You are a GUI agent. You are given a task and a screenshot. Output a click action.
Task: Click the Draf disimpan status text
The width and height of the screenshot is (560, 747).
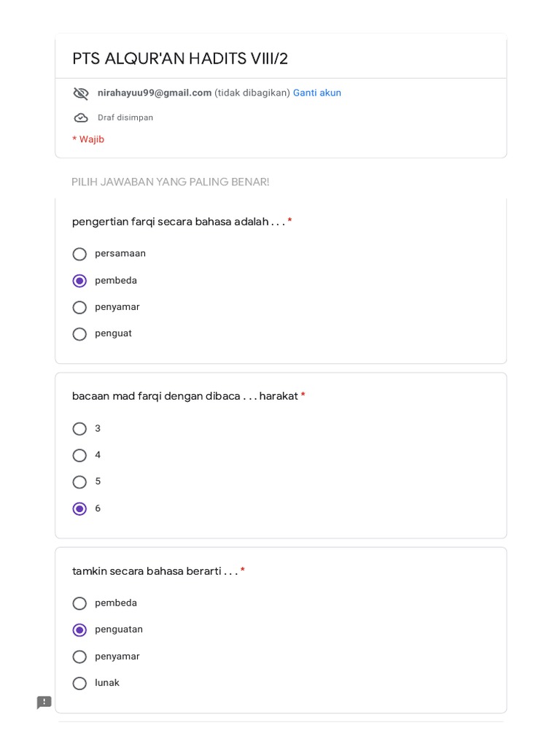pyautogui.click(x=125, y=117)
